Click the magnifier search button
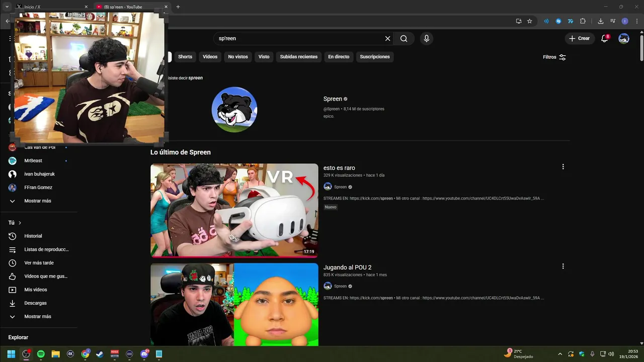The width and height of the screenshot is (644, 362). pos(404,39)
